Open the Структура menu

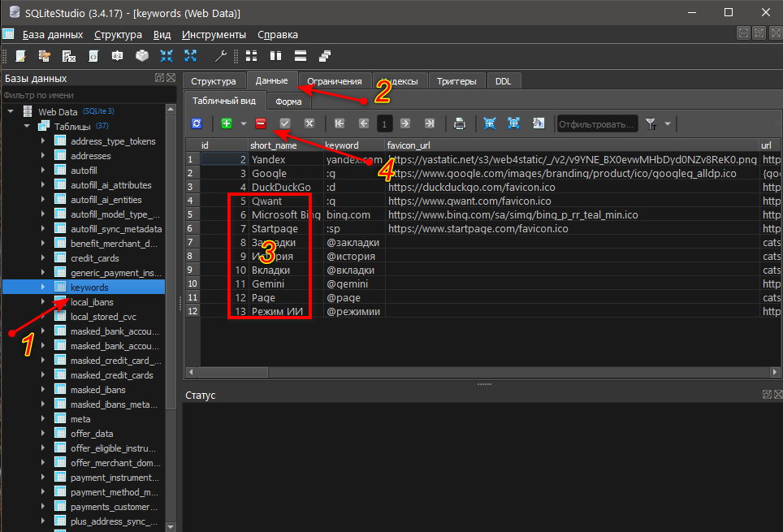point(118,34)
